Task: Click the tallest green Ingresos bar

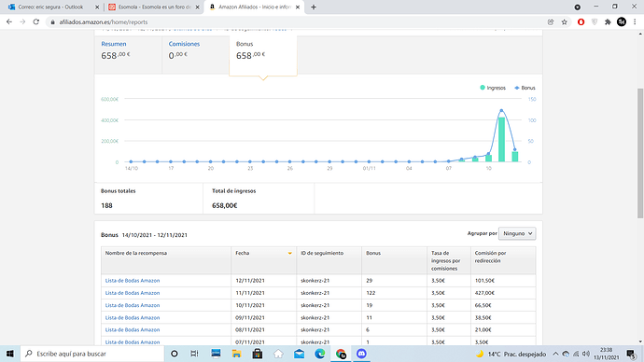Action: pyautogui.click(x=501, y=140)
